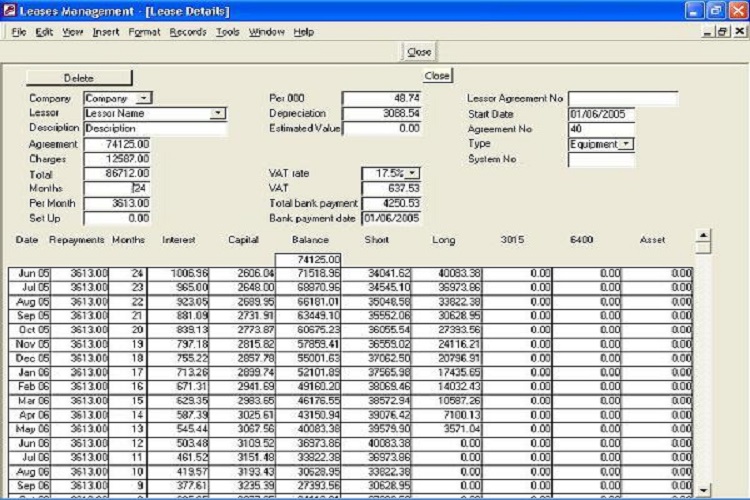Click the opening balance cell 74125.00
This screenshot has width=750, height=500.
click(308, 260)
